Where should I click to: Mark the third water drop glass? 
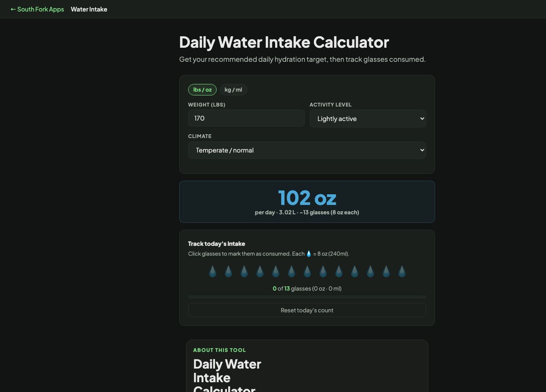point(244,271)
